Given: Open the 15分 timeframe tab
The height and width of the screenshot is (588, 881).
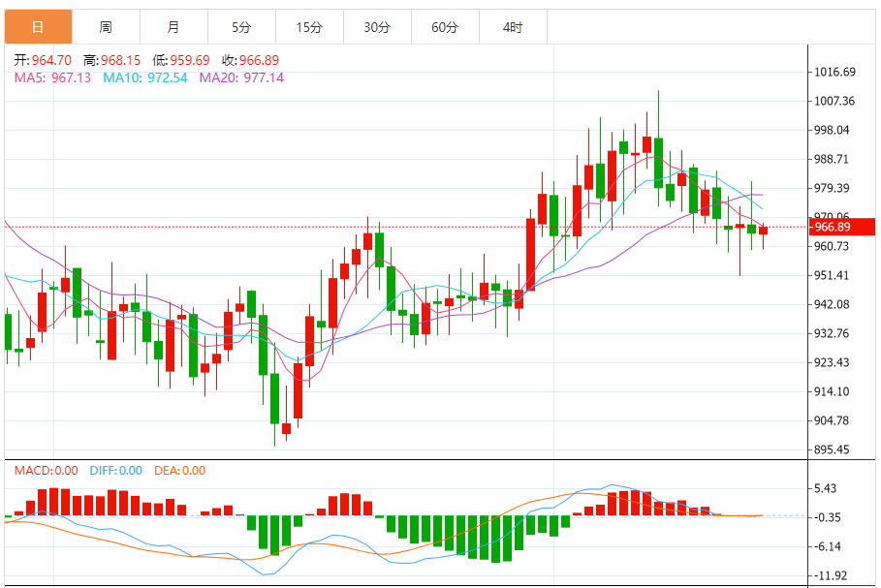Looking at the screenshot, I should (x=309, y=27).
